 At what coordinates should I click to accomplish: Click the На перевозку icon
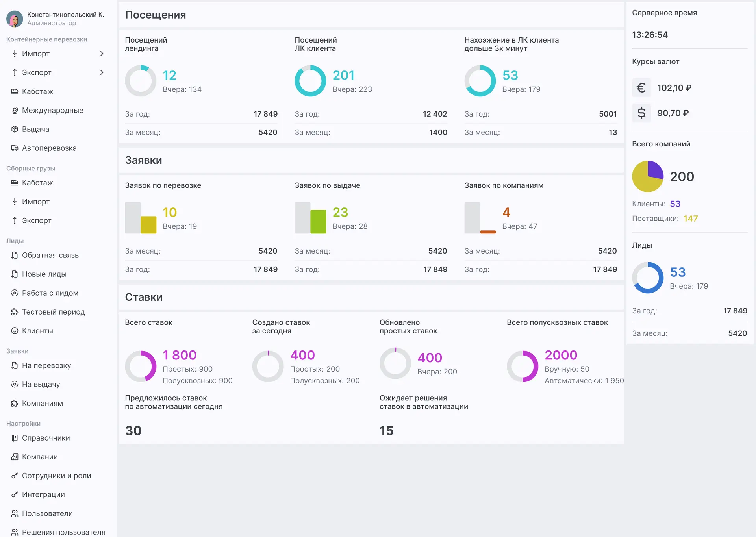tap(15, 365)
